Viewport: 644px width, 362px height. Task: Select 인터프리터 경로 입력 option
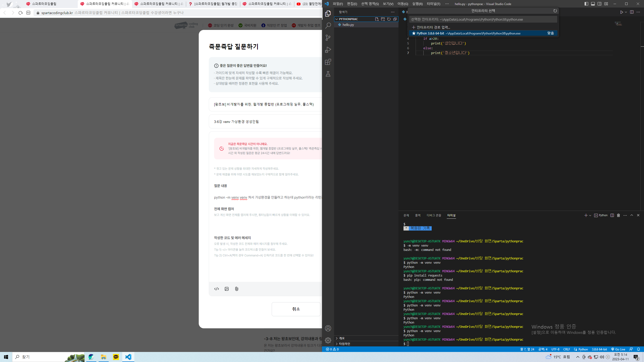pos(483,27)
